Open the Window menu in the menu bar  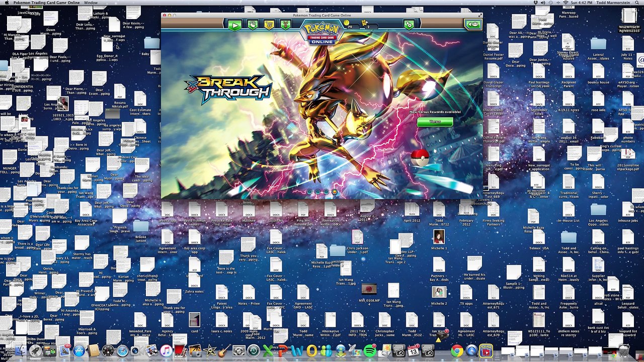pyautogui.click(x=91, y=3)
